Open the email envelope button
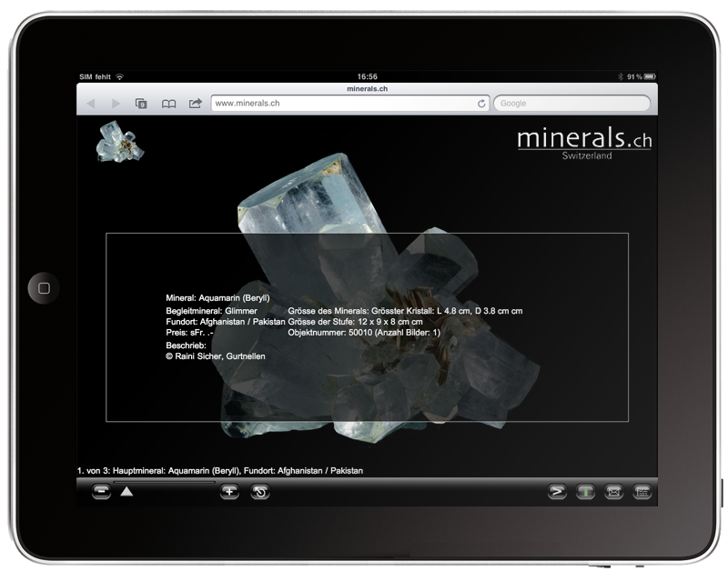The width and height of the screenshot is (728, 571). click(613, 492)
